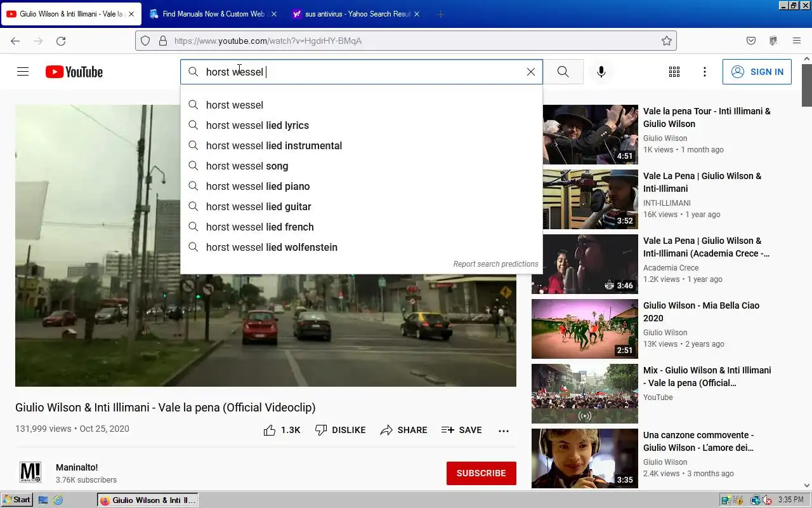
Task: Select suggestion 'horst wessel lied guitar'
Action: point(362,206)
